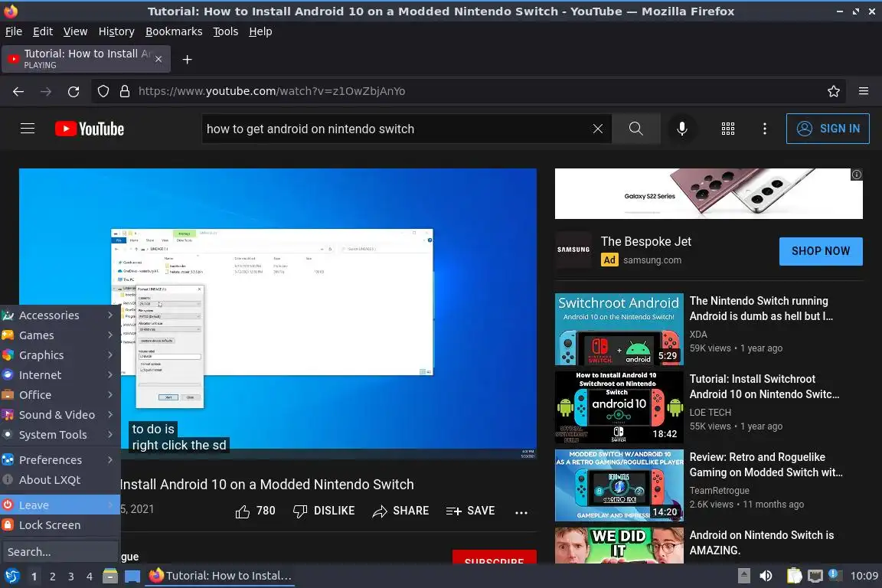Open the YouTube guide hamburger menu
882x588 pixels.
(x=28, y=129)
